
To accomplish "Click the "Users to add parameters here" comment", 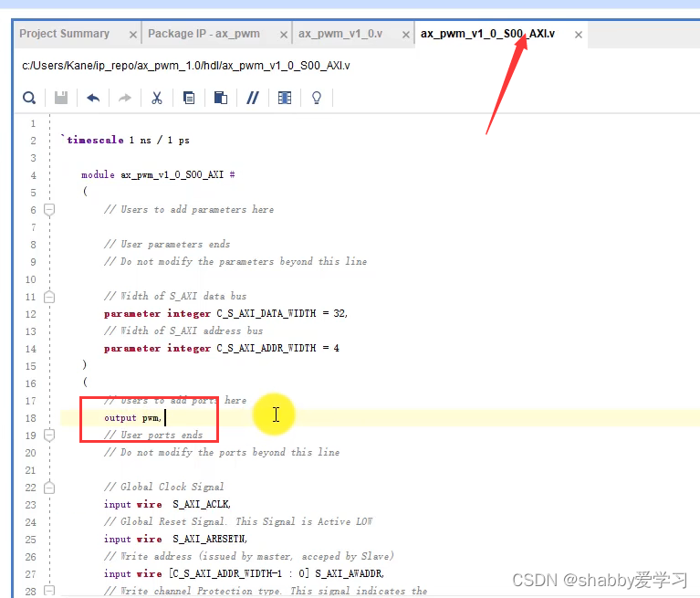I will coord(189,209).
